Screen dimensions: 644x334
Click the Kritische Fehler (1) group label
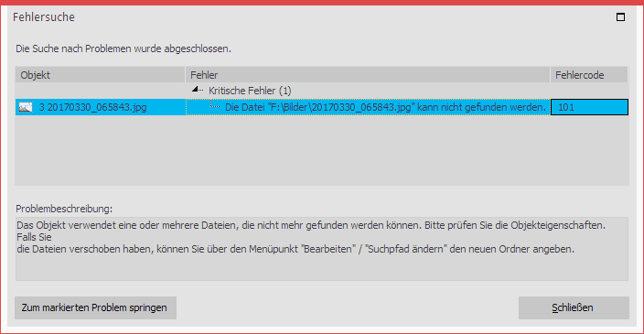(250, 91)
